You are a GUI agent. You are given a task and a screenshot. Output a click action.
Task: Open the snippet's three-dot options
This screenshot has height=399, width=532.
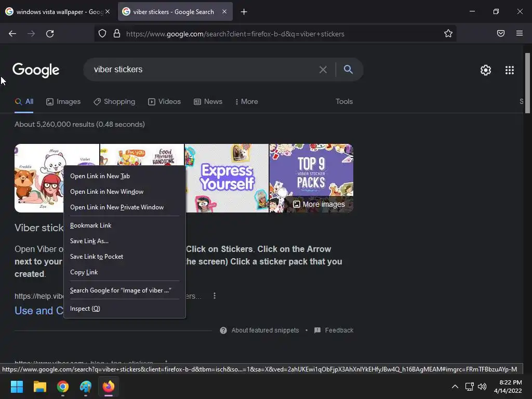215,296
